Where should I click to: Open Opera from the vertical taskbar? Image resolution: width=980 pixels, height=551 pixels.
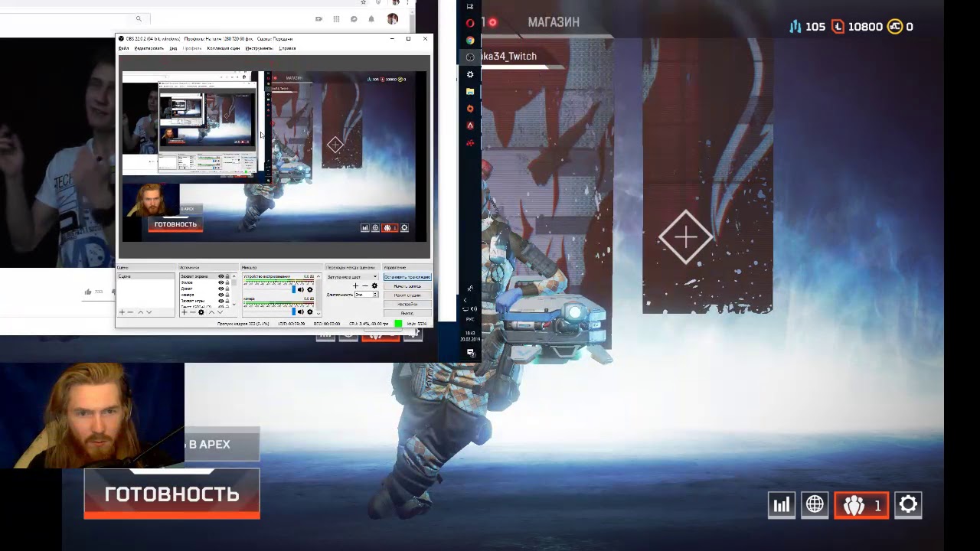coord(470,23)
